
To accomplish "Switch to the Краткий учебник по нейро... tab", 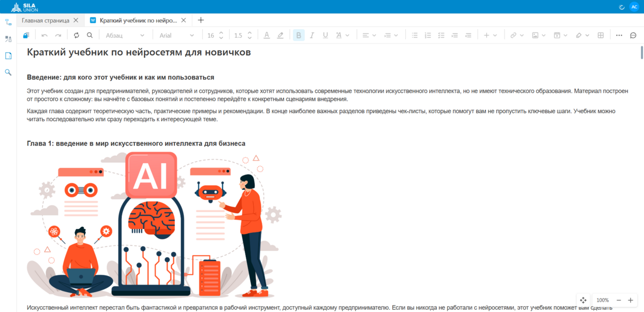I will pos(138,20).
